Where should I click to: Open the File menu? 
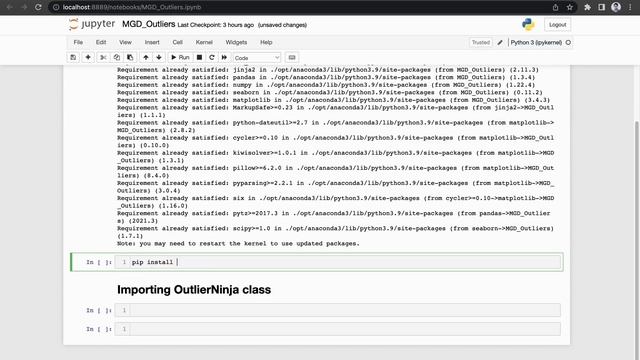tap(78, 42)
